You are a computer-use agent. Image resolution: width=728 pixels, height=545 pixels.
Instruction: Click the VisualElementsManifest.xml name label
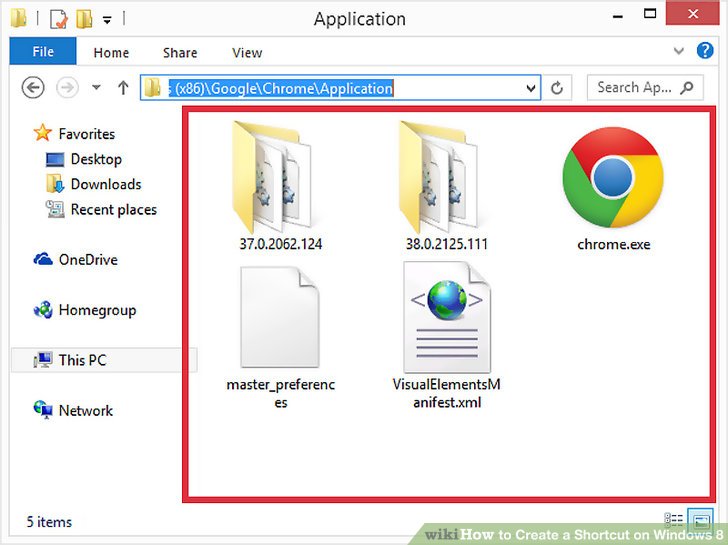coord(447,393)
